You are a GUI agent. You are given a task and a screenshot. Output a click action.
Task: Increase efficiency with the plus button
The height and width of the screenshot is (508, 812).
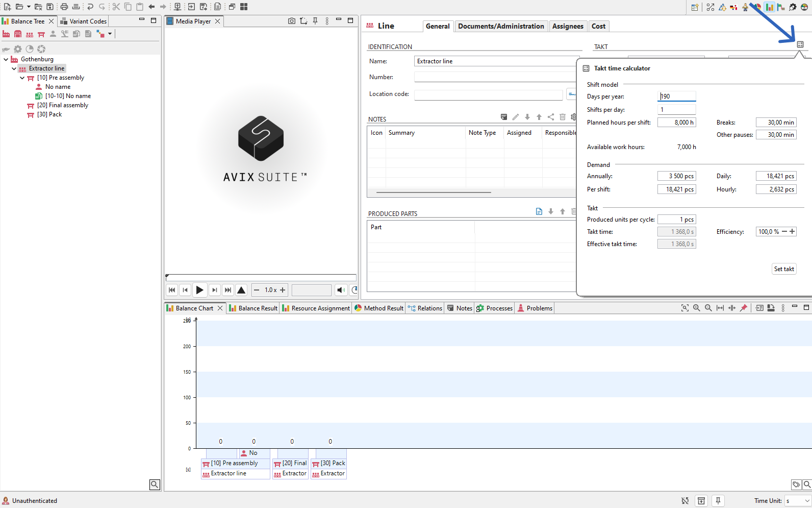point(792,232)
